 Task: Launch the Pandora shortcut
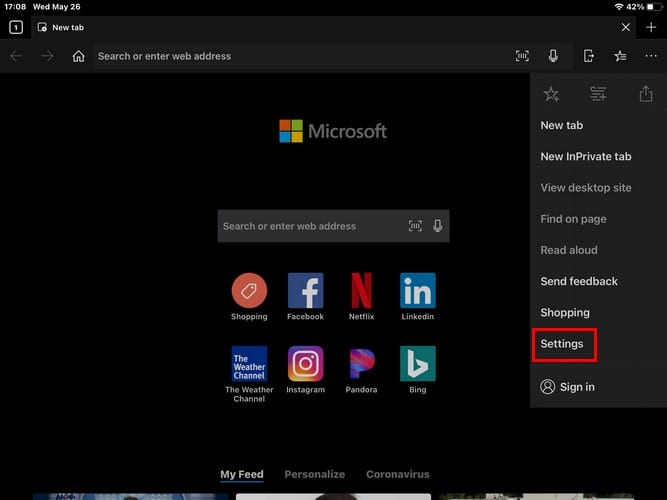pos(362,364)
